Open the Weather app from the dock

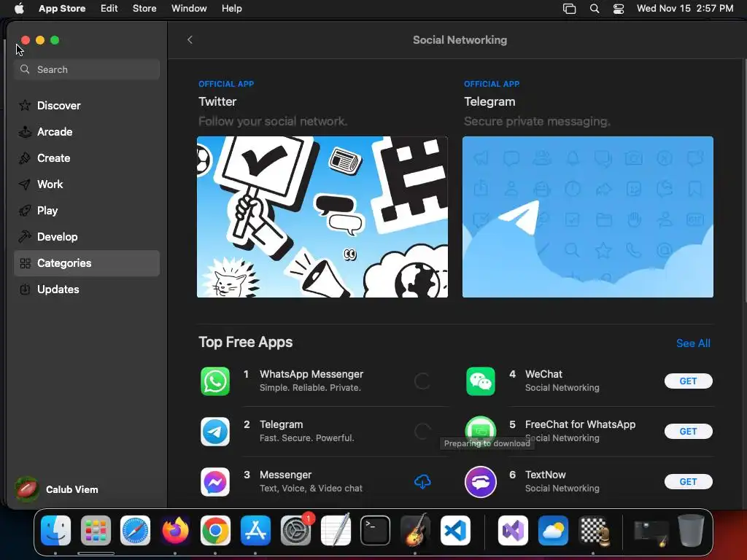(553, 531)
